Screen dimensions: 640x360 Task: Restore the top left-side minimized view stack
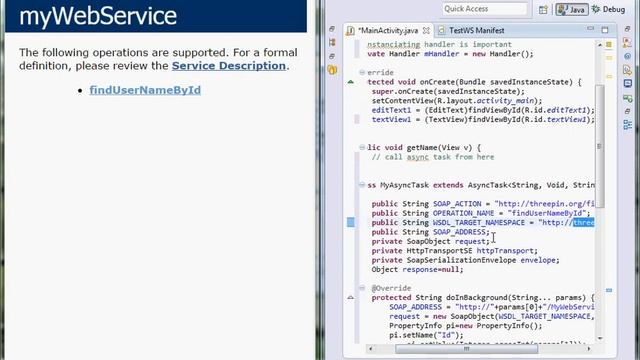pos(332,29)
